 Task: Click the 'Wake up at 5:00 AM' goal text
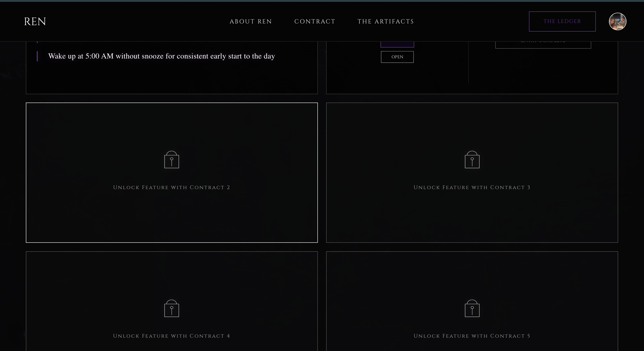pos(161,56)
